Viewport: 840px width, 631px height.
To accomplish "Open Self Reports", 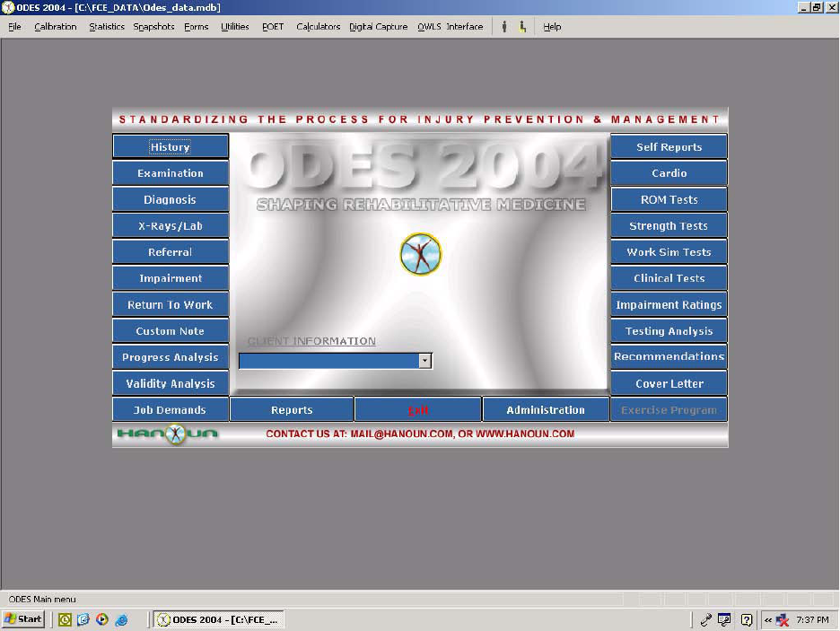I will pos(669,146).
